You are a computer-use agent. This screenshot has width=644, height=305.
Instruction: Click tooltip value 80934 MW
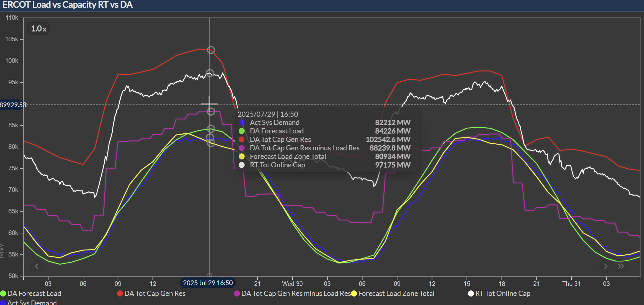point(393,156)
